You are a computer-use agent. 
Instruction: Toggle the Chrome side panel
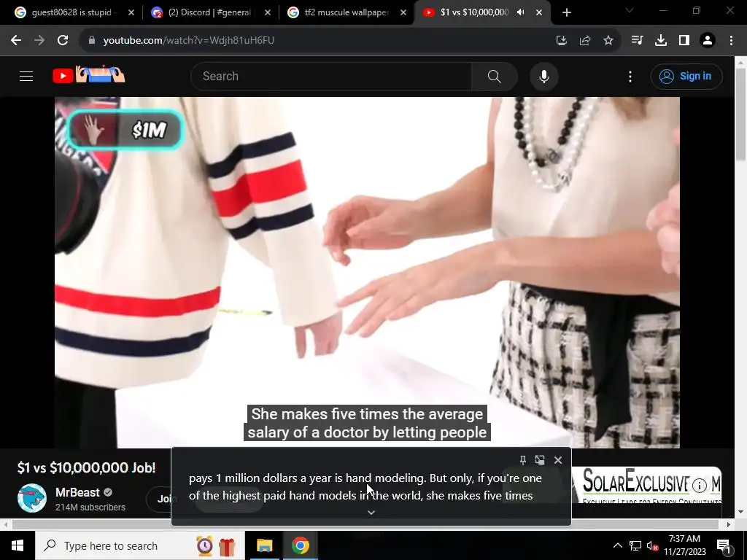click(684, 41)
